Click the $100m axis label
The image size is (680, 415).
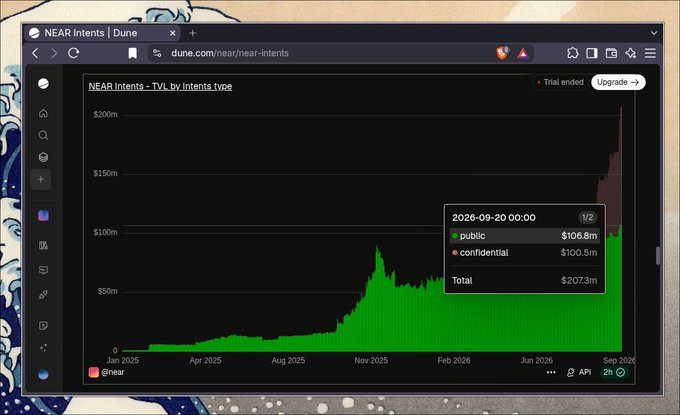(105, 232)
